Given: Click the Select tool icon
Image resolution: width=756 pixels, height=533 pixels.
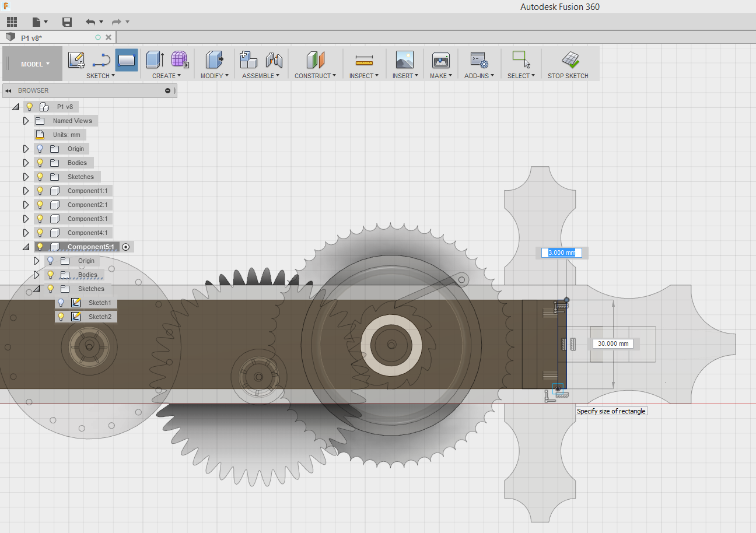Looking at the screenshot, I should point(520,59).
